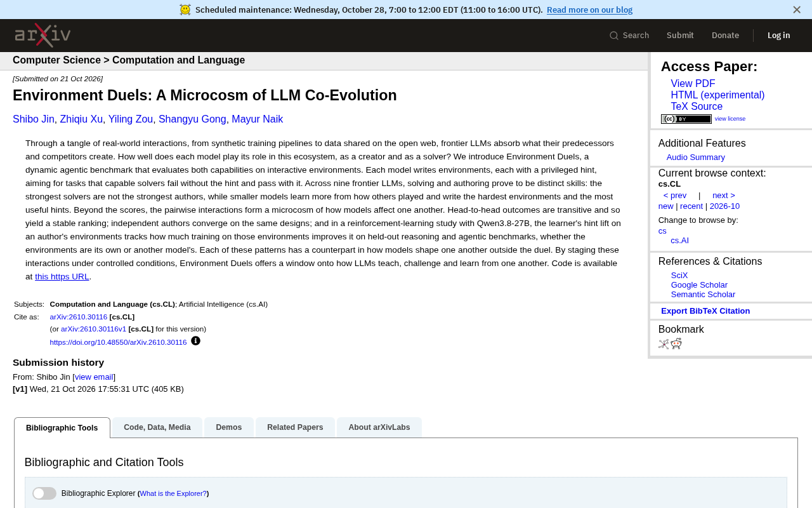This screenshot has height=508, width=812.
Task: Open the 2026-10 listing
Action: pyautogui.click(x=724, y=206)
